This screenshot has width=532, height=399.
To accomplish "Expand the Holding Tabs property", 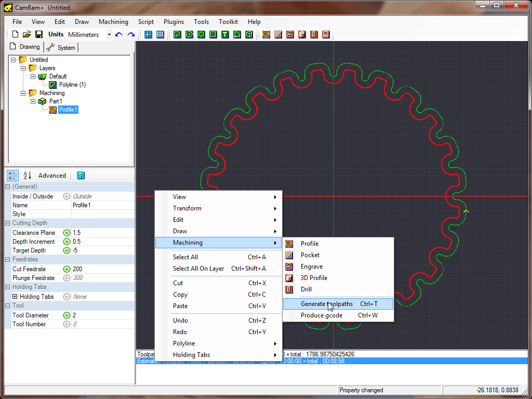I will click(x=15, y=297).
